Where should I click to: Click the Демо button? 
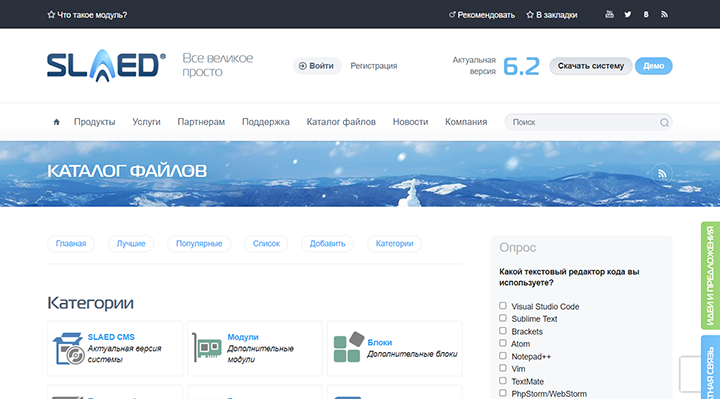tap(653, 66)
